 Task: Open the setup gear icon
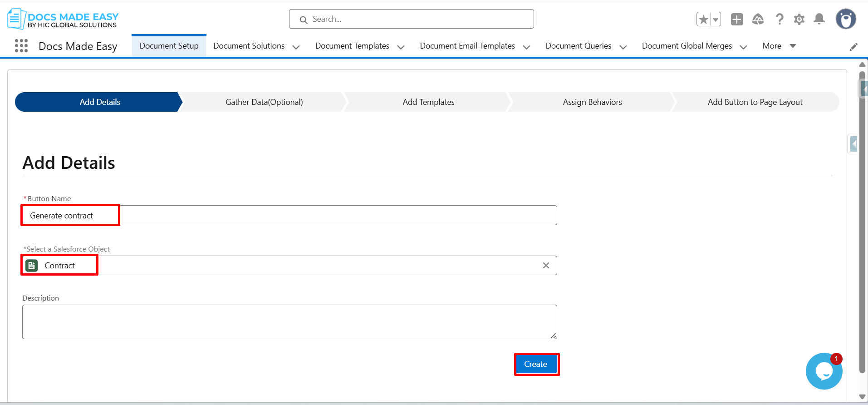tap(799, 20)
